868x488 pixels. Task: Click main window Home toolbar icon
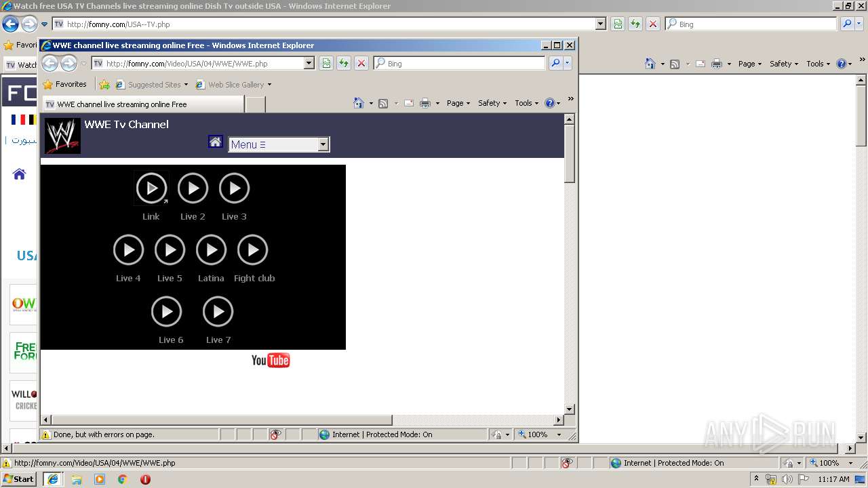tap(650, 64)
